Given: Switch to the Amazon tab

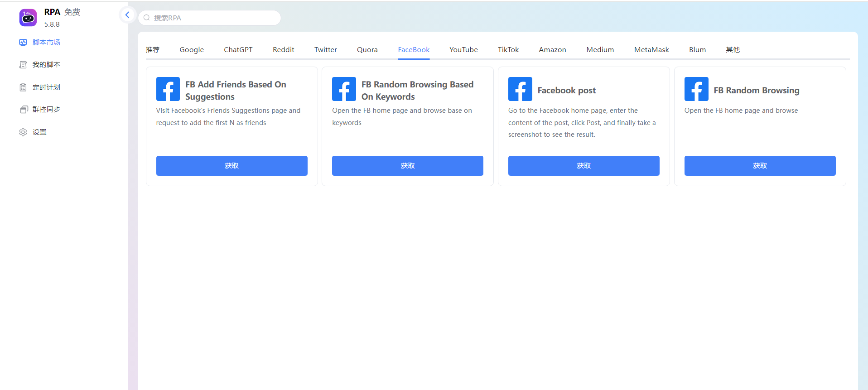Looking at the screenshot, I should click(x=552, y=49).
